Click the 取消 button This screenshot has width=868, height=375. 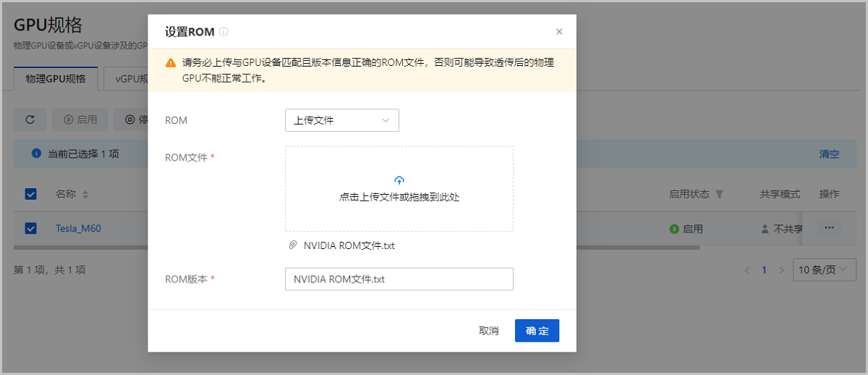pyautogui.click(x=489, y=331)
